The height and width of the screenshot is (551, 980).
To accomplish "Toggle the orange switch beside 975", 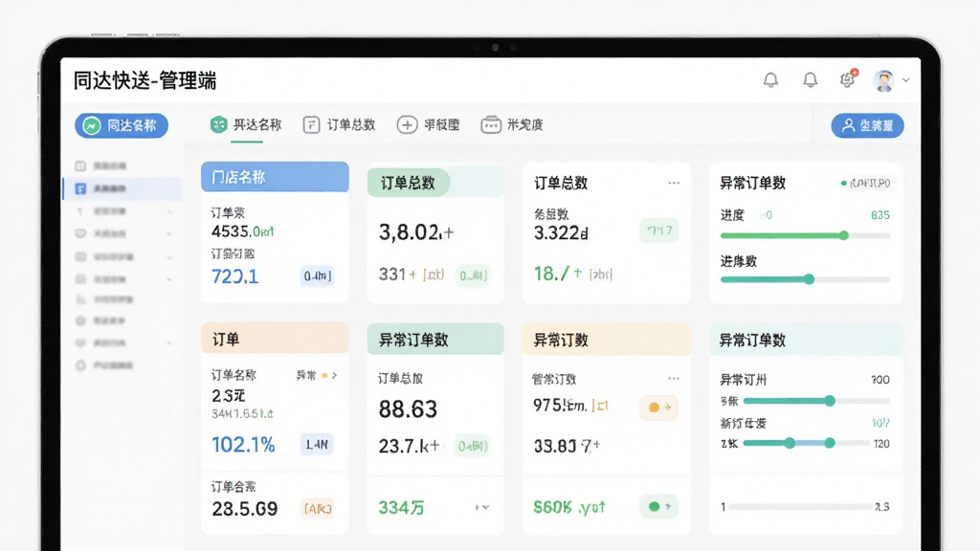I will pyautogui.click(x=659, y=408).
